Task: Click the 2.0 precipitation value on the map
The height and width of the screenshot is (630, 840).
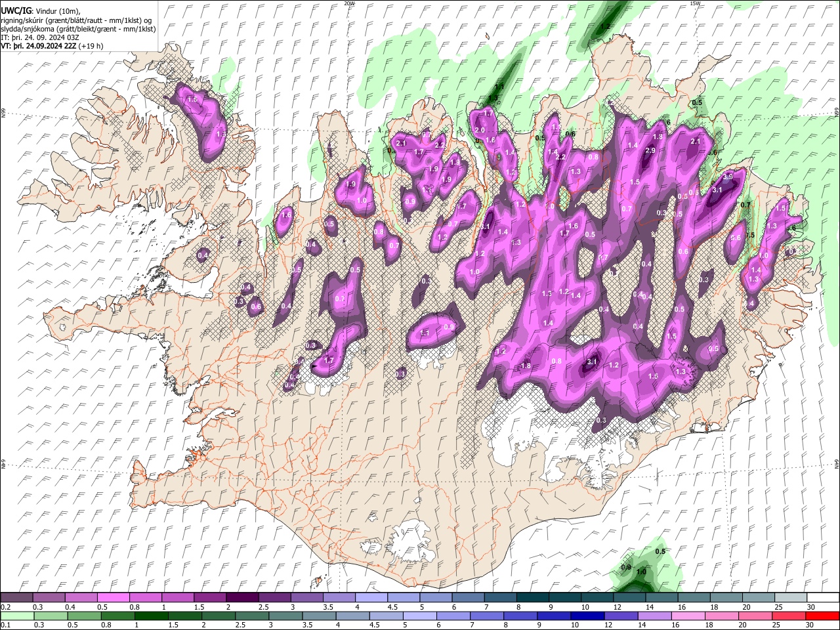Action: (x=480, y=130)
